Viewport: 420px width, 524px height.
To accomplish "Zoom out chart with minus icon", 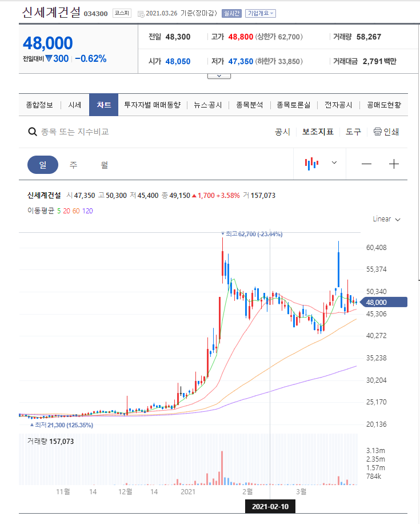I will [x=366, y=164].
